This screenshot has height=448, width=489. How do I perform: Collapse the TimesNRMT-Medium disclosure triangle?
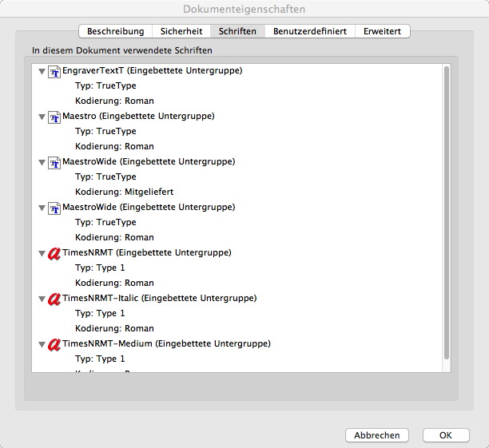pyautogui.click(x=42, y=345)
